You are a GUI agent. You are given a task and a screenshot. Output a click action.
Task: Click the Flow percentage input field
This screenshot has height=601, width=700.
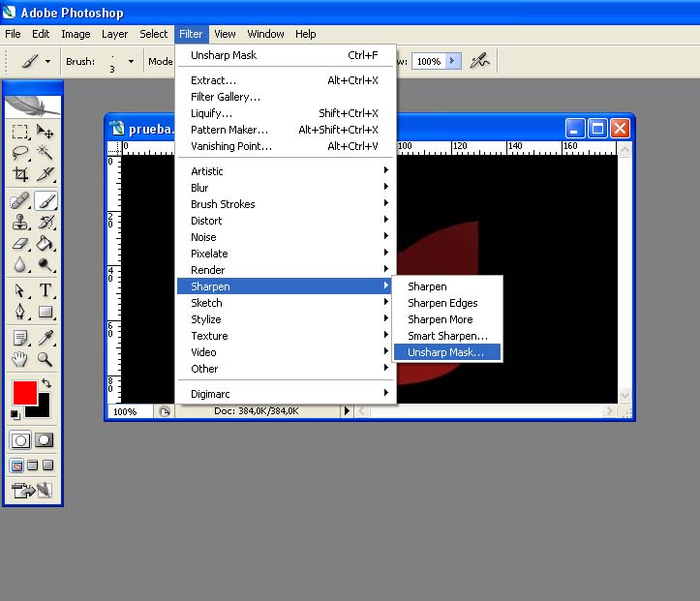tap(429, 61)
